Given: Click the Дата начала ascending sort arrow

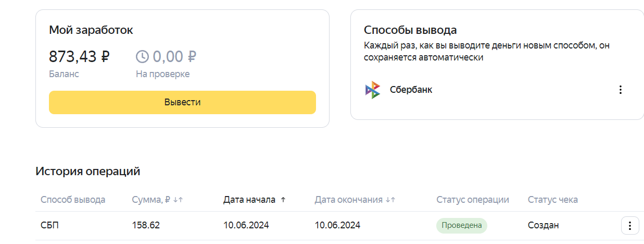Looking at the screenshot, I should click(283, 200).
